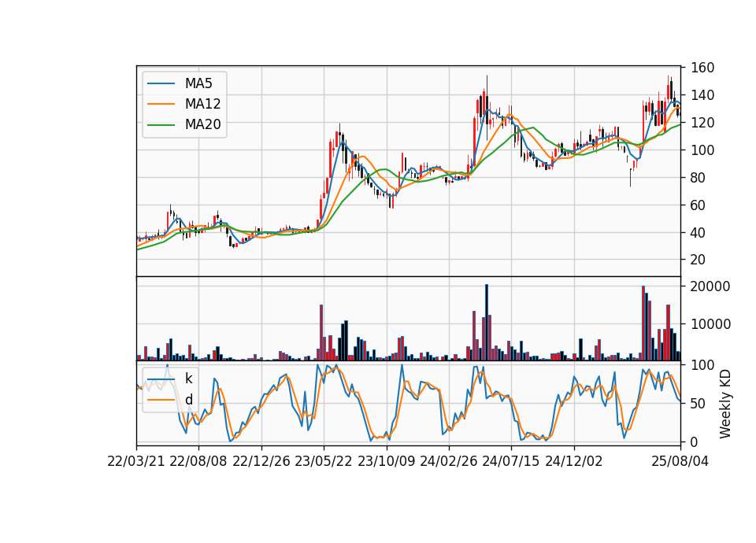756x543 pixels.
Task: Click the 22/03/21 date tick label
Action: 136,461
